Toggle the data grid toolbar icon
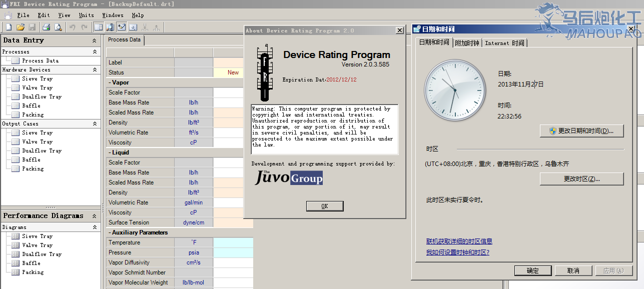 pyautogui.click(x=99, y=27)
